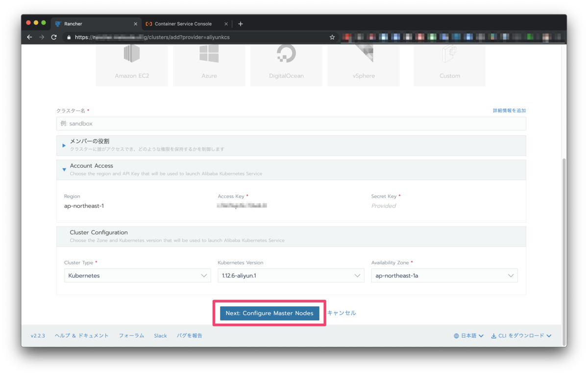
Task: Click the browser back arrow
Action: click(x=29, y=37)
